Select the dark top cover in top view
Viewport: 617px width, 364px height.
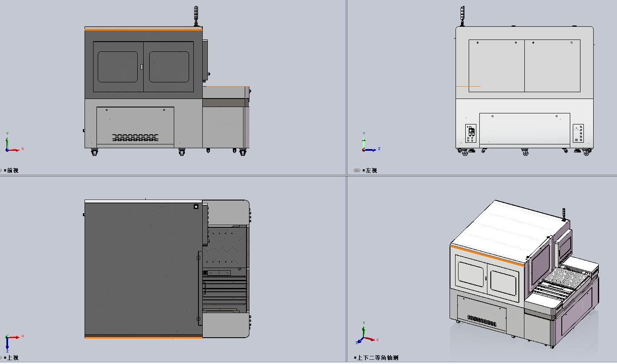(x=143, y=269)
